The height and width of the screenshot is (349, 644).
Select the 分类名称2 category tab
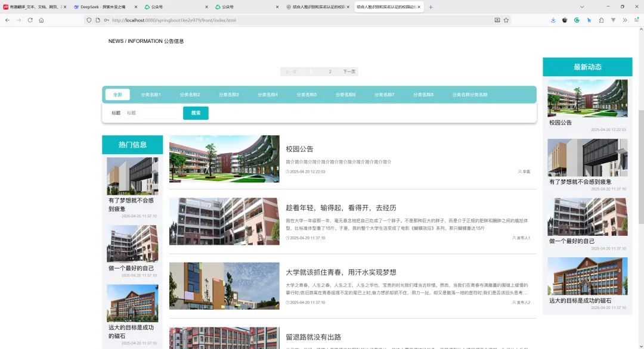tap(190, 95)
